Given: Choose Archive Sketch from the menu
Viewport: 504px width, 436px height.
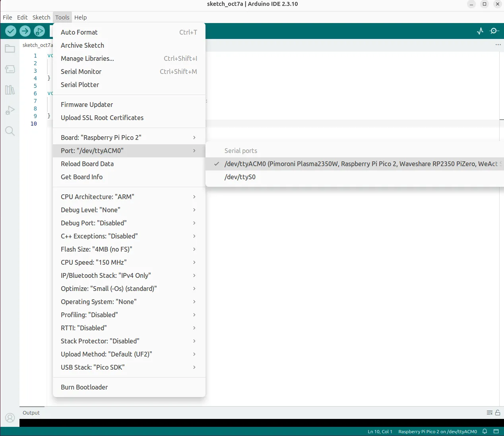Looking at the screenshot, I should [129, 45].
